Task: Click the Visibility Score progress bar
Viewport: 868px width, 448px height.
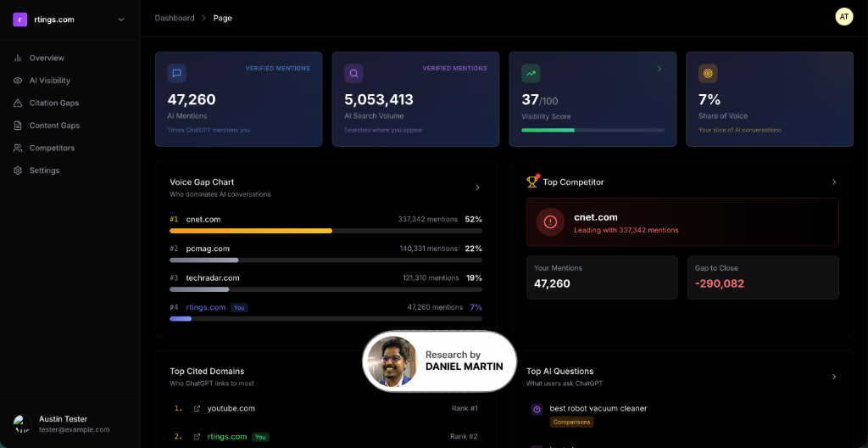Action: coord(593,130)
